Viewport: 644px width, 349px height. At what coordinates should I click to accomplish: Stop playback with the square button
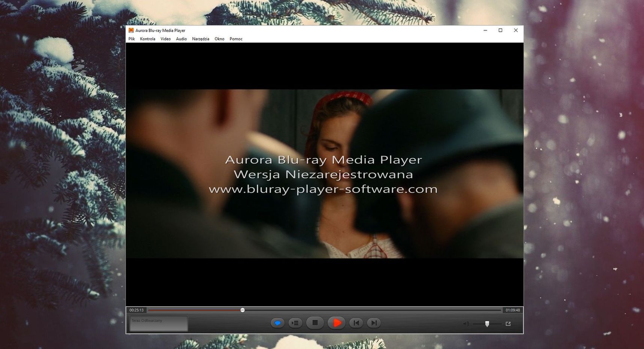[x=315, y=323]
